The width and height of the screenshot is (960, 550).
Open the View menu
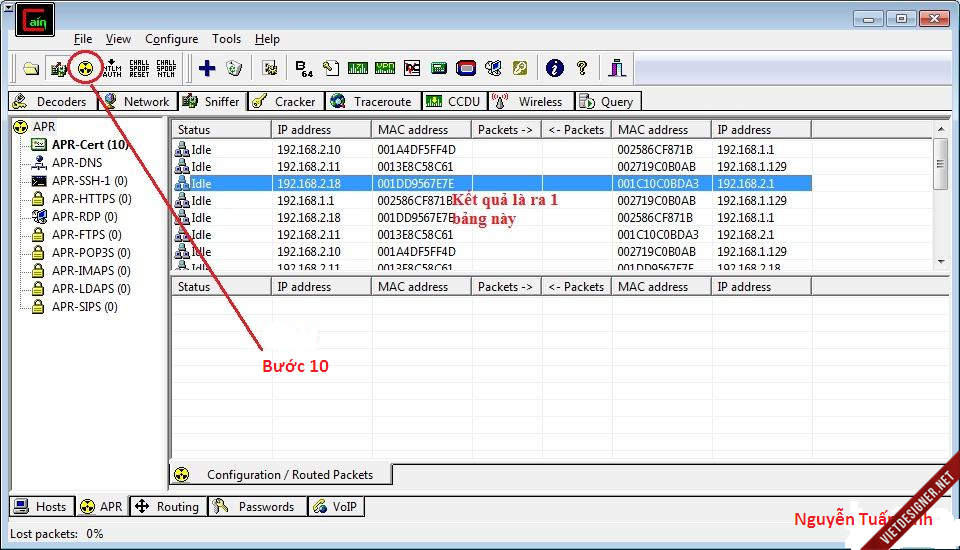click(118, 39)
